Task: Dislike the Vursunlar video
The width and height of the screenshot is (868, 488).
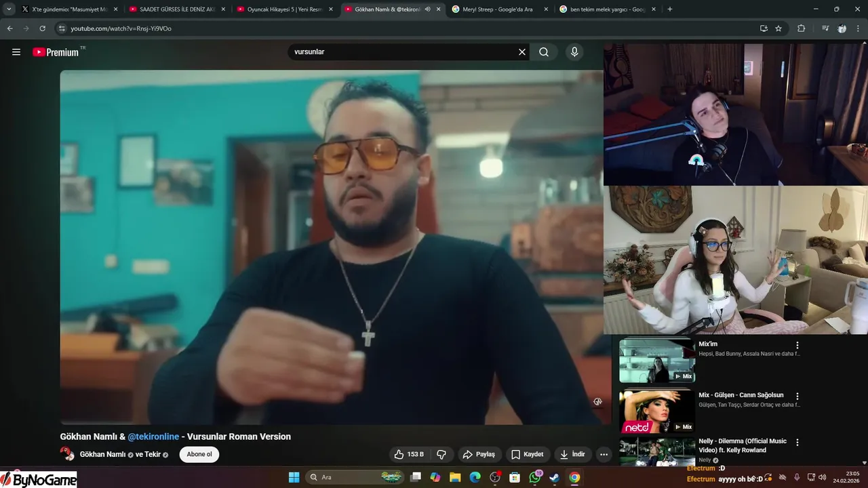Action: (441, 454)
